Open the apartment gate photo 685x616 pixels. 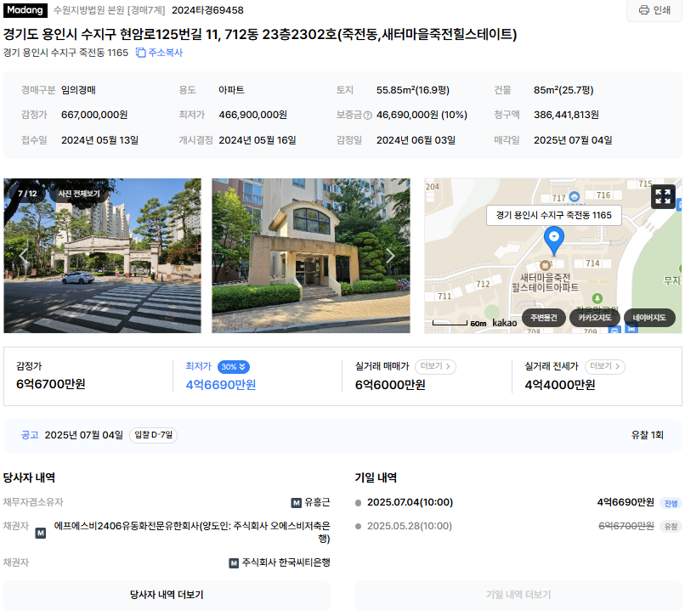(102, 256)
